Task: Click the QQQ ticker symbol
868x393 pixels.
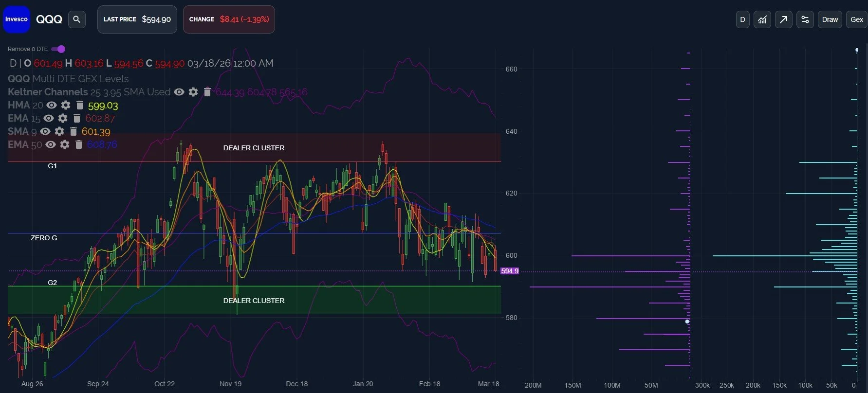Action: (x=49, y=19)
